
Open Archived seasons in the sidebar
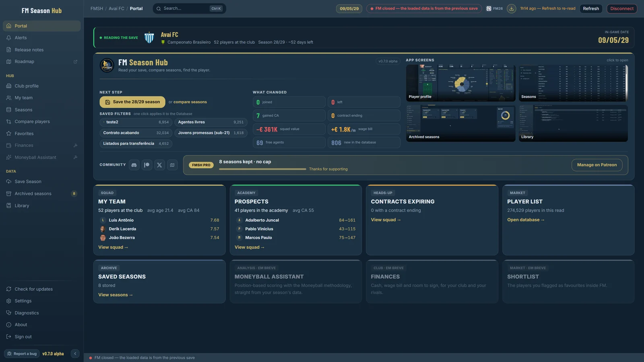coord(42,193)
